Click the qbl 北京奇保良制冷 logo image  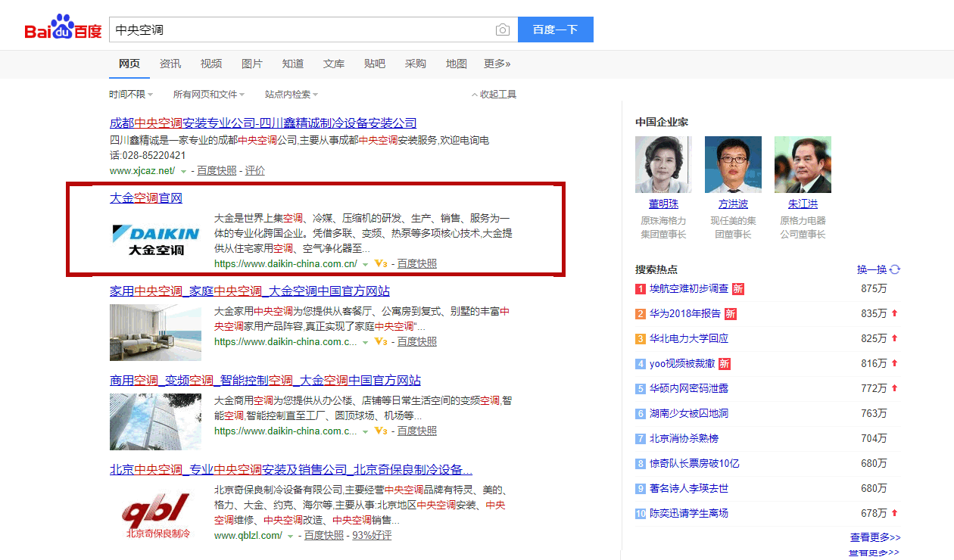pos(155,512)
